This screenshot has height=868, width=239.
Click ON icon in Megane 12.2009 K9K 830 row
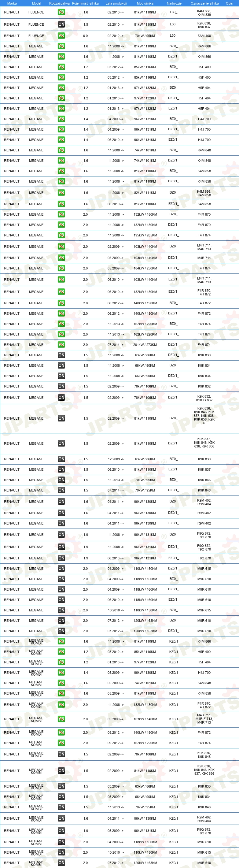coord(61,459)
